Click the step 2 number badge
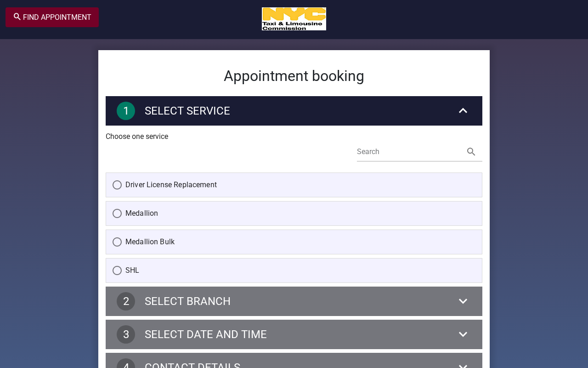588x368 pixels. 126,301
